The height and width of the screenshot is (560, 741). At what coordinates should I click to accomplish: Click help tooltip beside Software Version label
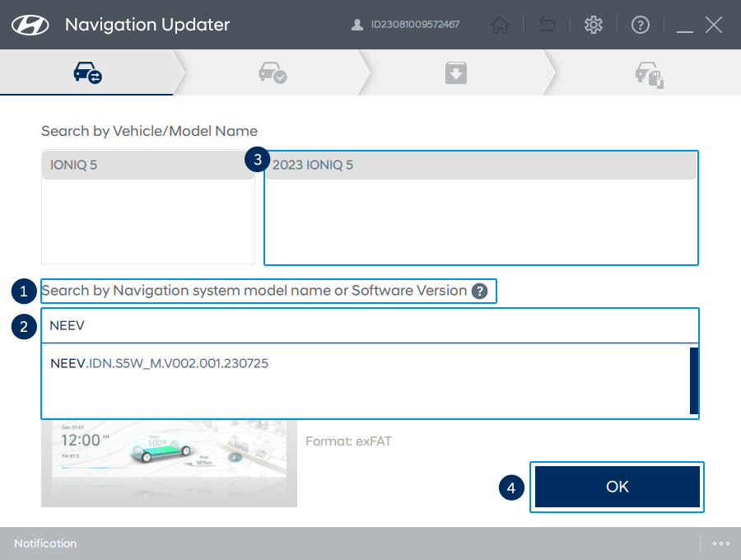click(x=479, y=292)
